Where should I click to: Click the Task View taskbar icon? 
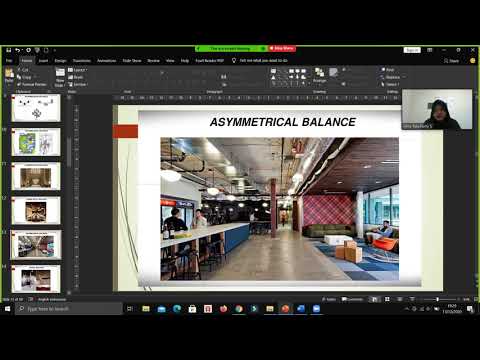pos(130,309)
